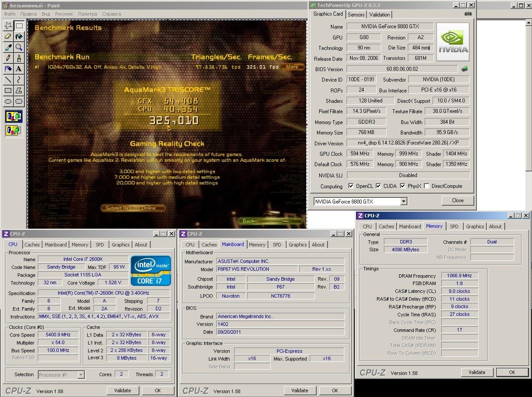Click the CAS# Latency 9.0 clocks value
This screenshot has width=532, height=397.
pos(459,291)
